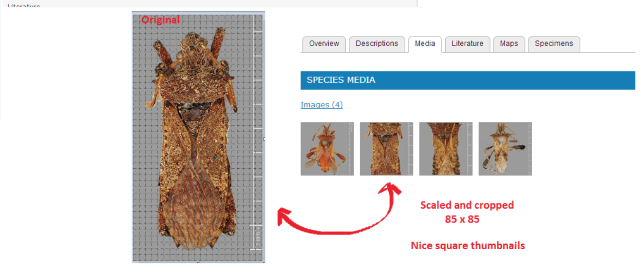Select the Media tab
Screen dimensions: 644x277
pos(425,44)
